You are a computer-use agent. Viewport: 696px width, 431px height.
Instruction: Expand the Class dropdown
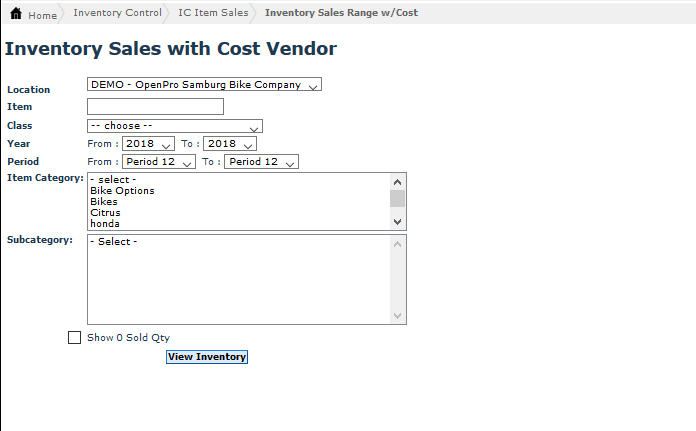coord(175,126)
